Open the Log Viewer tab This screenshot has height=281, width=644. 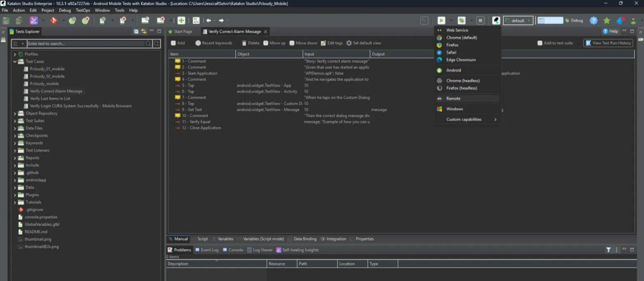[260, 250]
